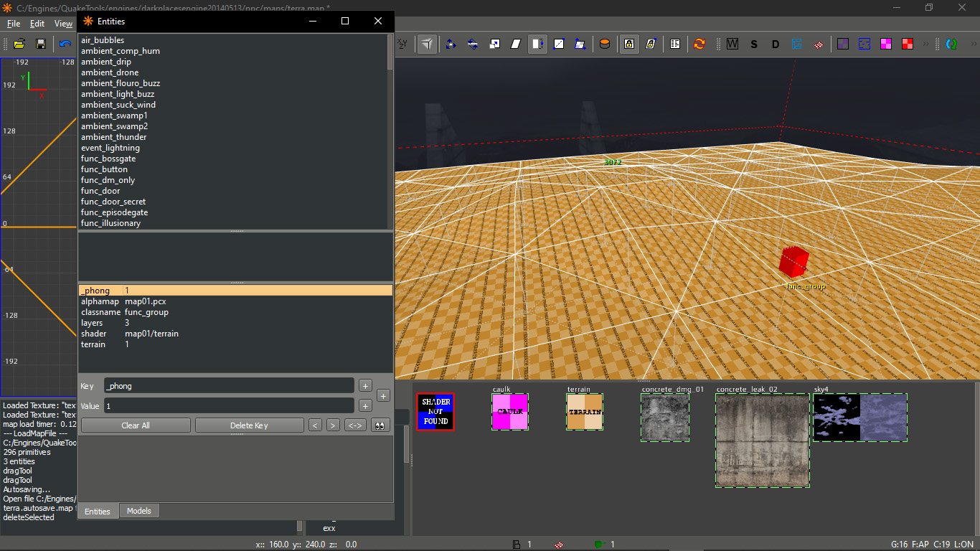Viewport: 980px width, 551px height.
Task: Click the eyes button in the entity panel
Action: click(380, 425)
